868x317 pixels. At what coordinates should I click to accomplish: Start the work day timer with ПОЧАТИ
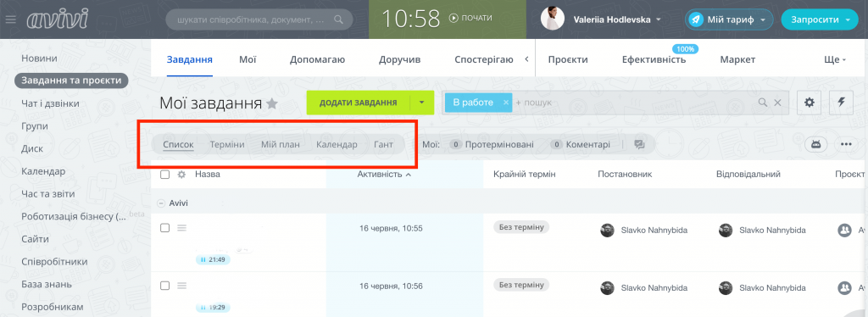(x=470, y=18)
